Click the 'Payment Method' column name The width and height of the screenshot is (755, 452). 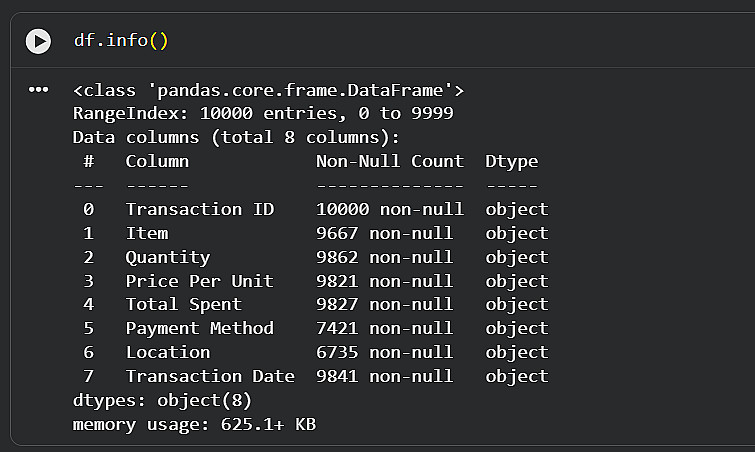199,328
